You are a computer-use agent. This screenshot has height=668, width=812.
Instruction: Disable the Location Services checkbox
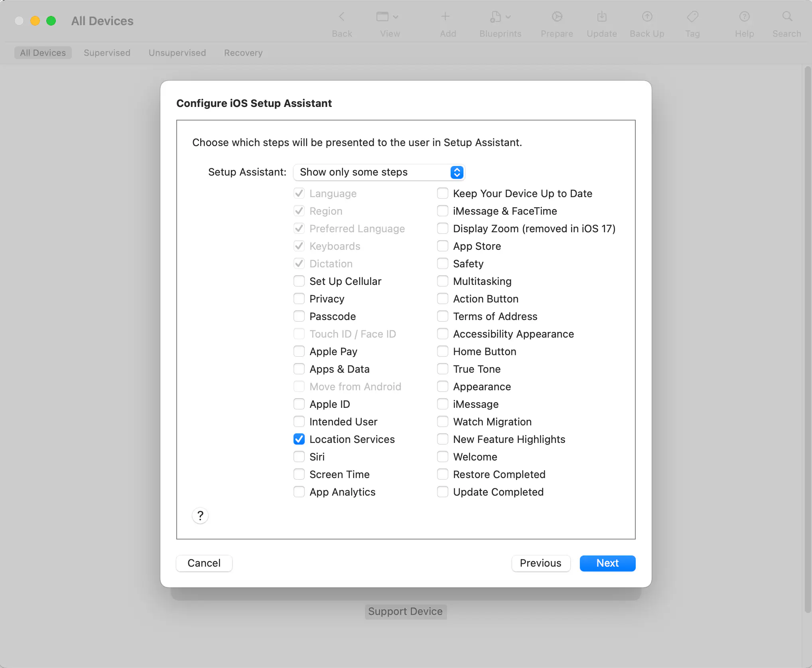(x=299, y=439)
